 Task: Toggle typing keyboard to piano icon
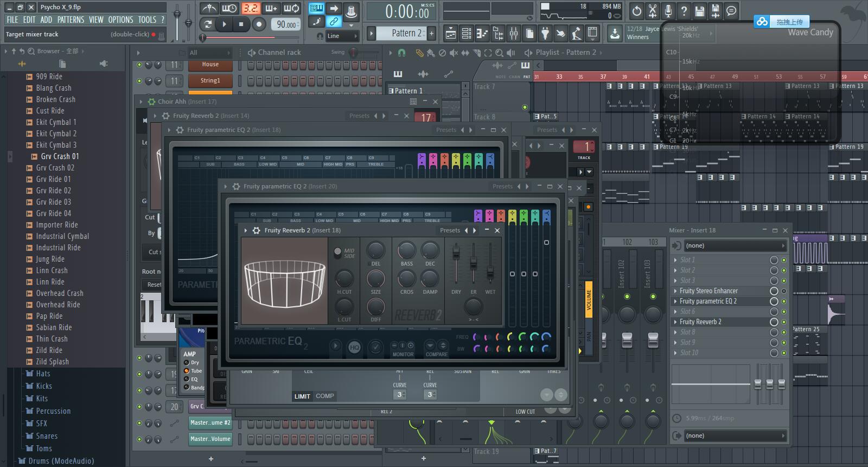(317, 8)
